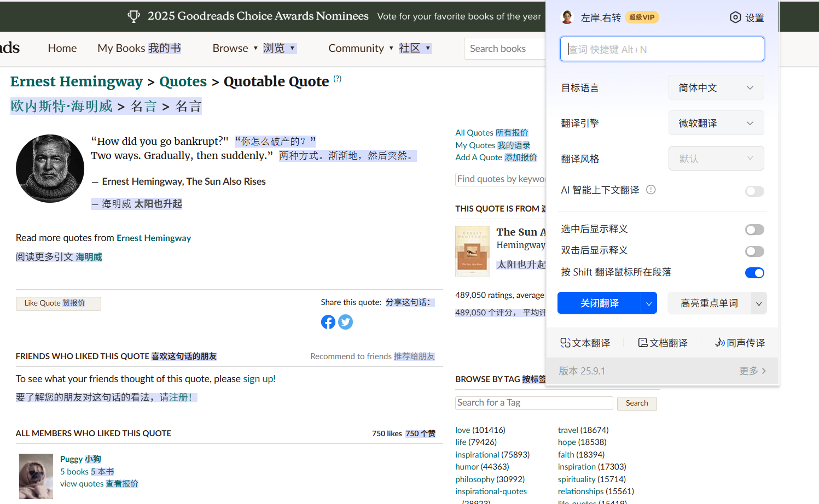Enable the 双击后显示释义 switch
This screenshot has width=819, height=504.
coord(754,251)
